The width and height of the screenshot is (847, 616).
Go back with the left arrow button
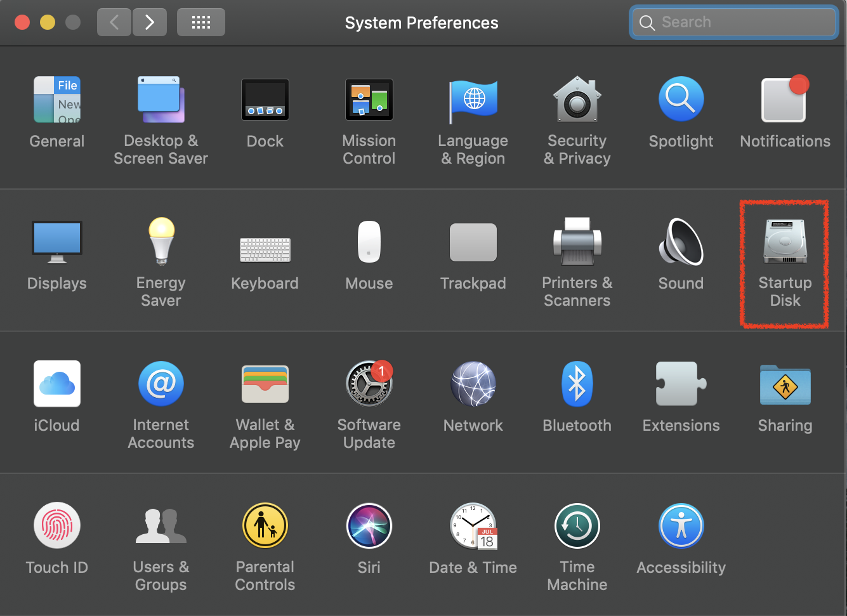point(114,23)
